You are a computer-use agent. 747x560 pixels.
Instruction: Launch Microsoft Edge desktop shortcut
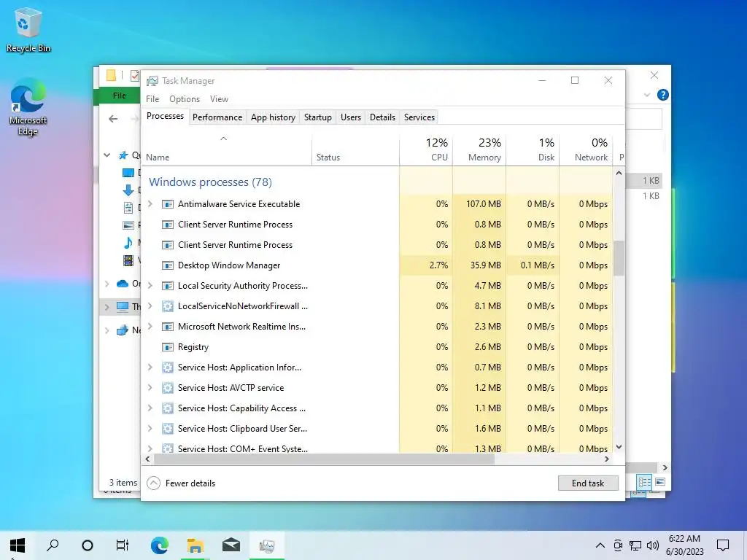click(28, 108)
